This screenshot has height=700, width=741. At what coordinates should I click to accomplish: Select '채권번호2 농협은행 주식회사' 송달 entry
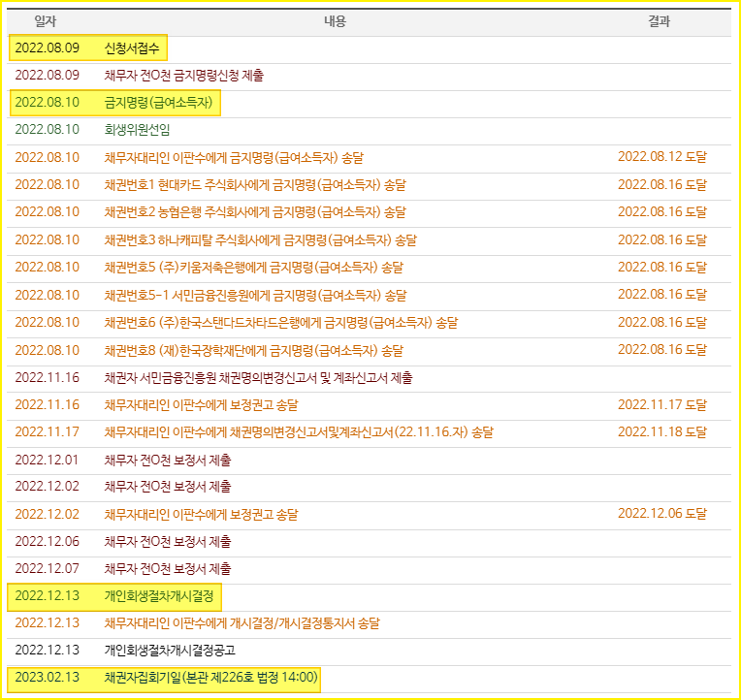(x=255, y=212)
